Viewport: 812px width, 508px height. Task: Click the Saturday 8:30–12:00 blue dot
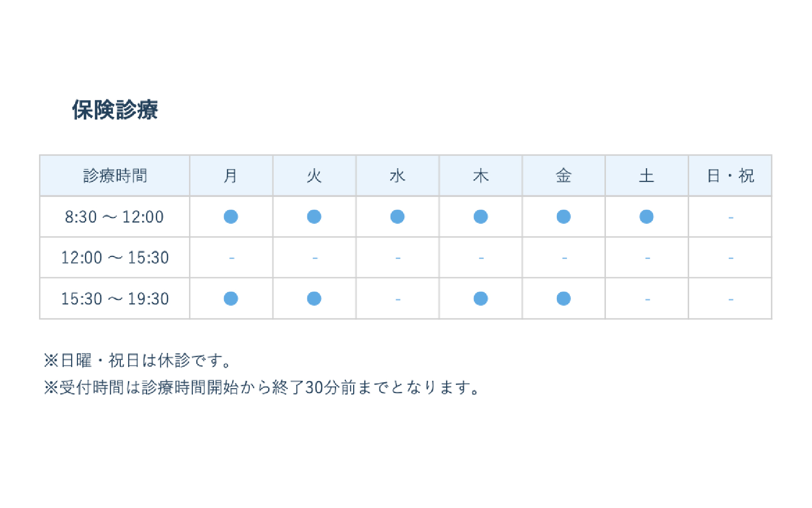[x=646, y=216]
